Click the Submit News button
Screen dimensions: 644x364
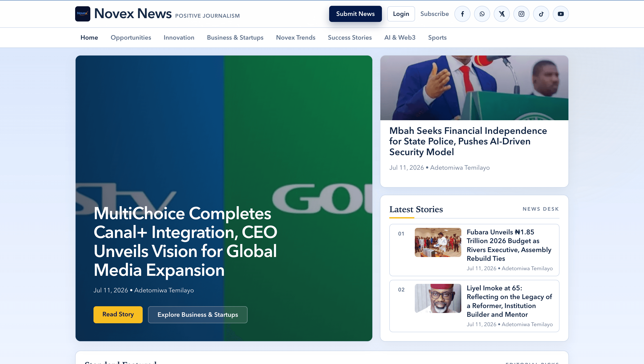click(355, 14)
